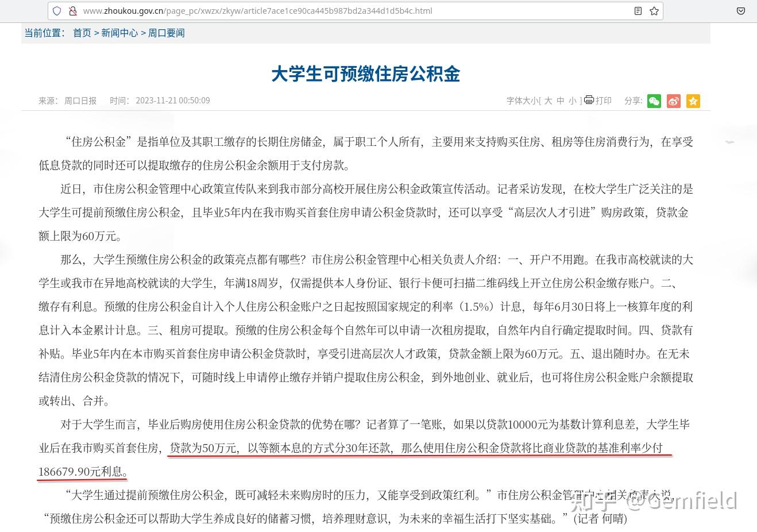
Task: Open the Pocket save icon
Action: point(741,11)
